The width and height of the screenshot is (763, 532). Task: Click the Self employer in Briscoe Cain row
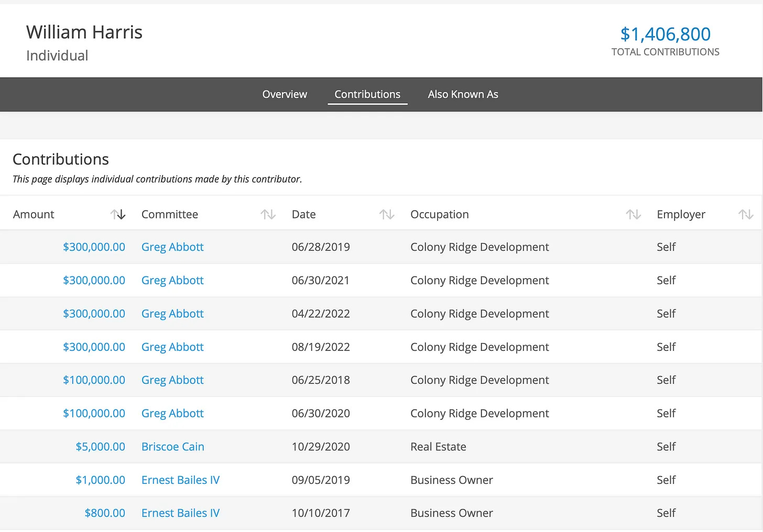click(x=666, y=447)
